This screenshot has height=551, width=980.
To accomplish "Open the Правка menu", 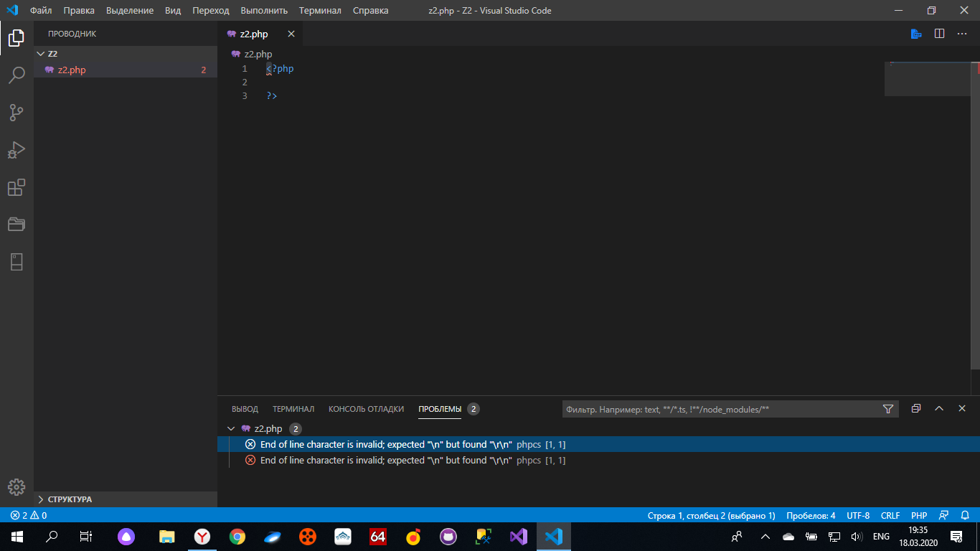I will 79,10.
